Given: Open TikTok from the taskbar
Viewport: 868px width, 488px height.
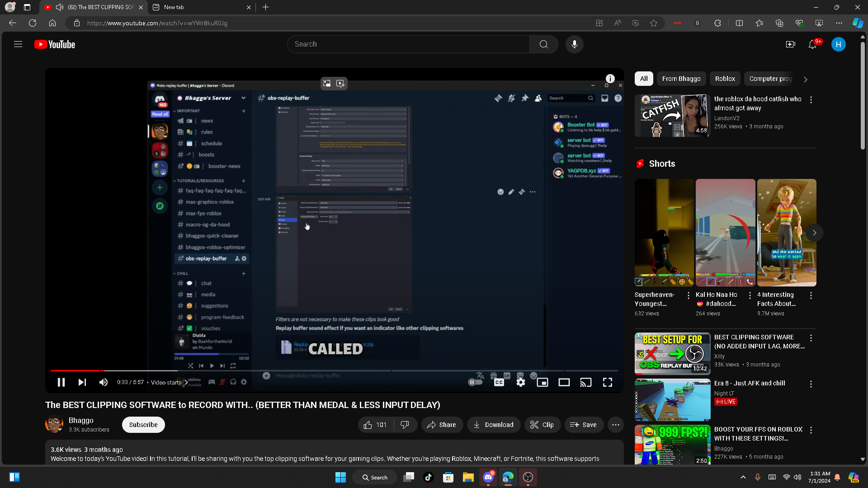Looking at the screenshot, I should tap(429, 477).
